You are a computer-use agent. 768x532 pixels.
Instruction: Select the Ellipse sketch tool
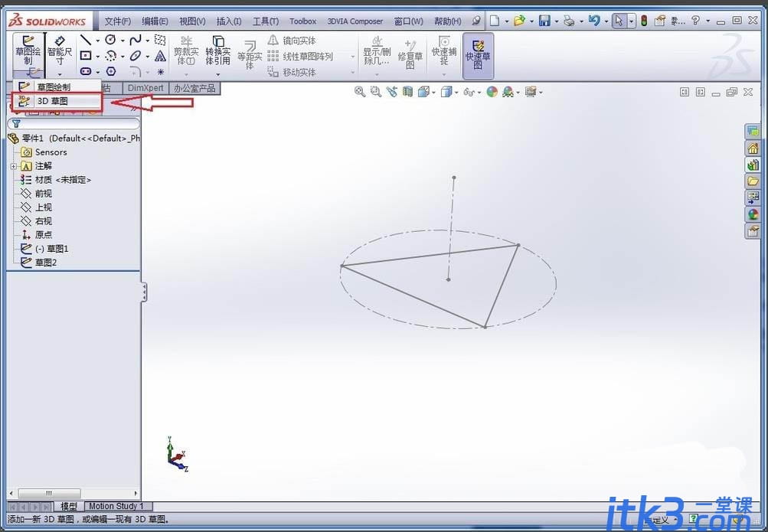coord(136,56)
